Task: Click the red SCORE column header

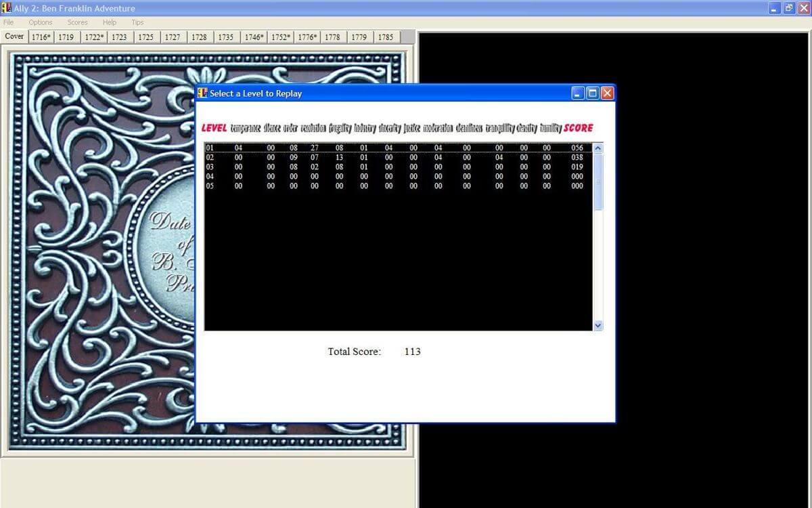Action: (579, 128)
